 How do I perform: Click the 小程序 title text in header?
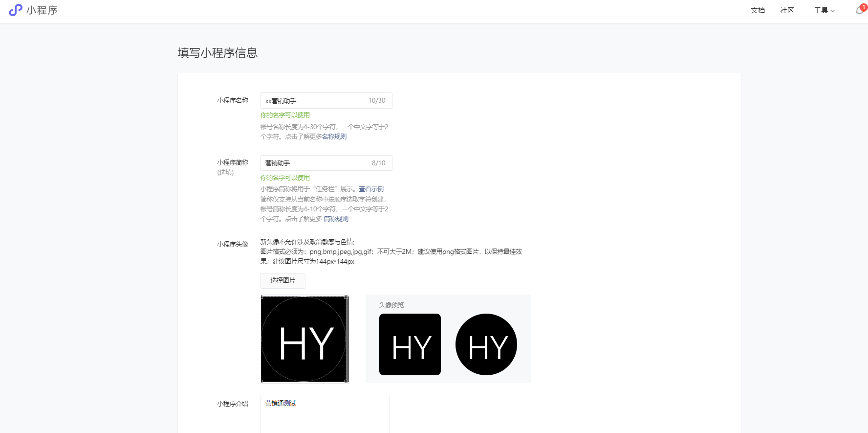[x=42, y=10]
